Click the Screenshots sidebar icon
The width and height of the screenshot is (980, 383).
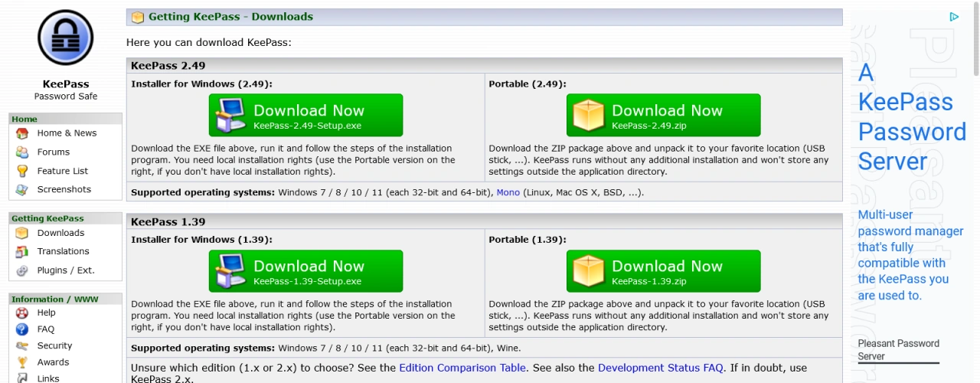pos(22,189)
